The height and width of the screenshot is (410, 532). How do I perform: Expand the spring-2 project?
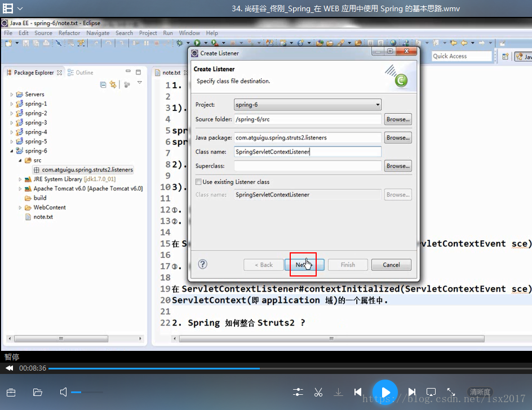(x=11, y=113)
